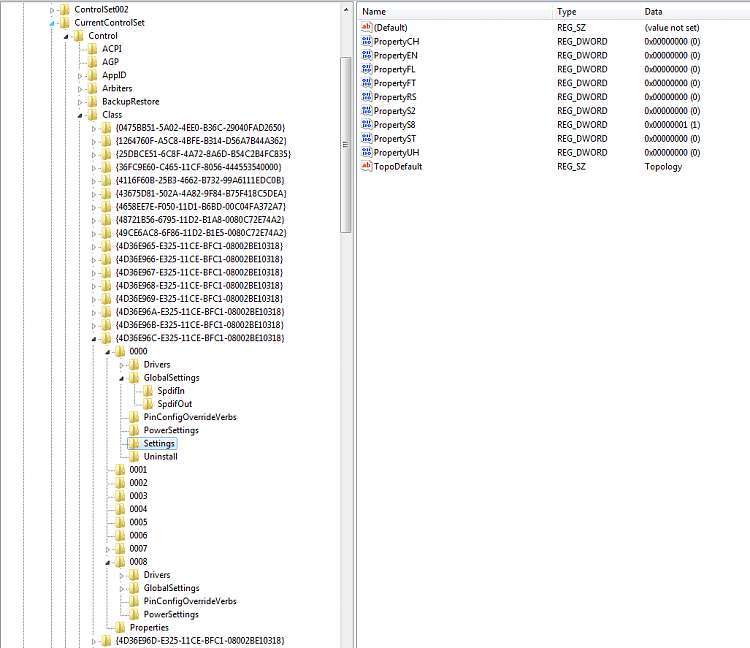Screen dimensions: 750x648
Task: Expand the Drivers key under 0008
Action: point(121,575)
